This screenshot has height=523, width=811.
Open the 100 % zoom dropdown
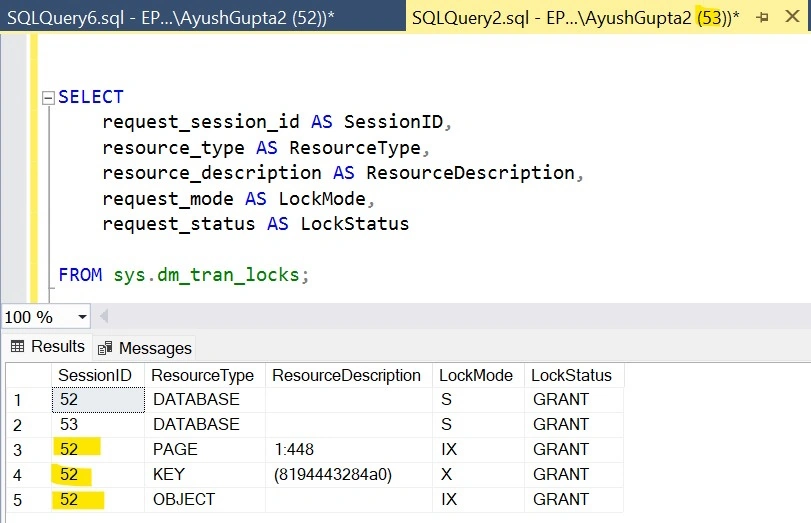click(82, 317)
